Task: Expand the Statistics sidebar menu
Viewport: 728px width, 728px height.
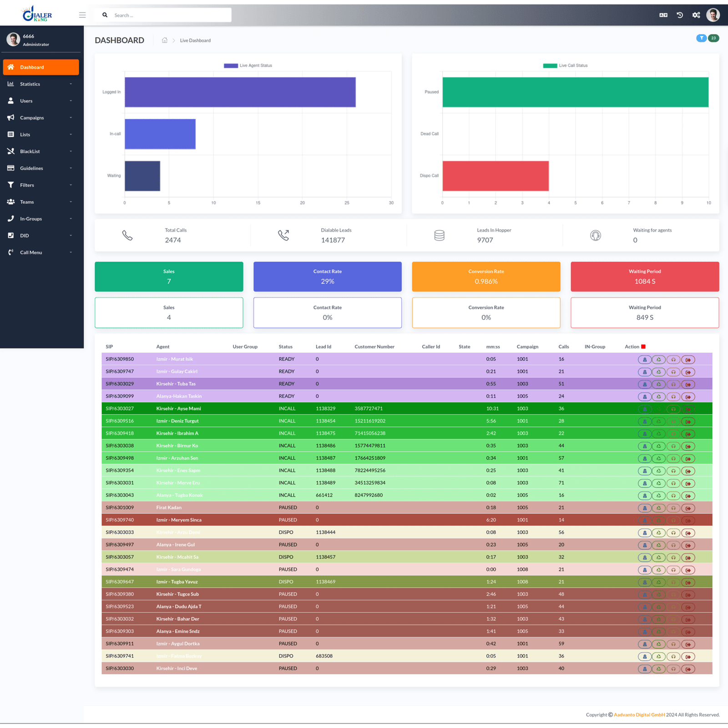Action: point(30,84)
